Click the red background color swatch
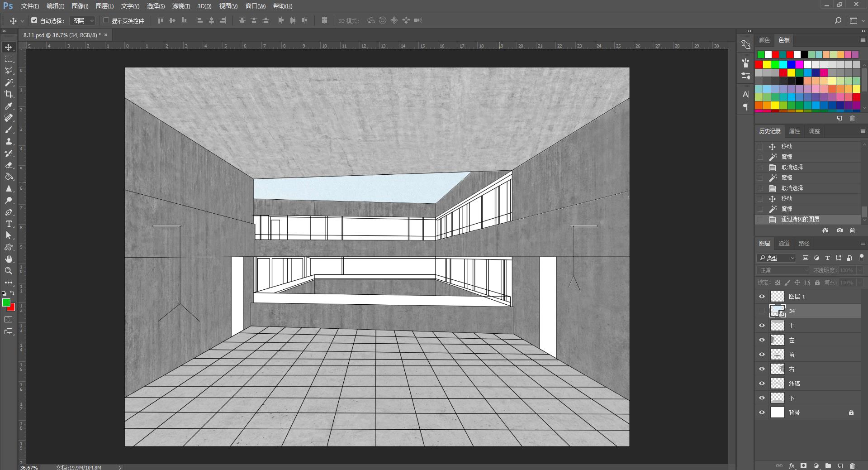 [x=12, y=308]
